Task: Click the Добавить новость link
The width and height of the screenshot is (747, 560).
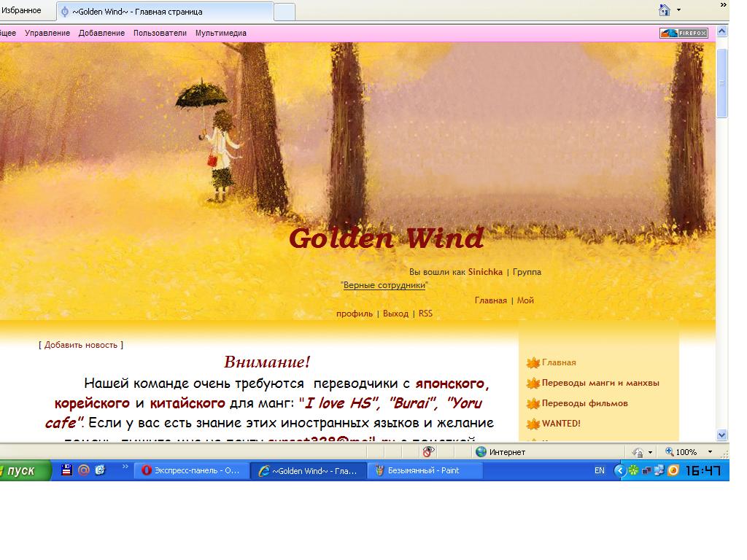Action: point(81,345)
